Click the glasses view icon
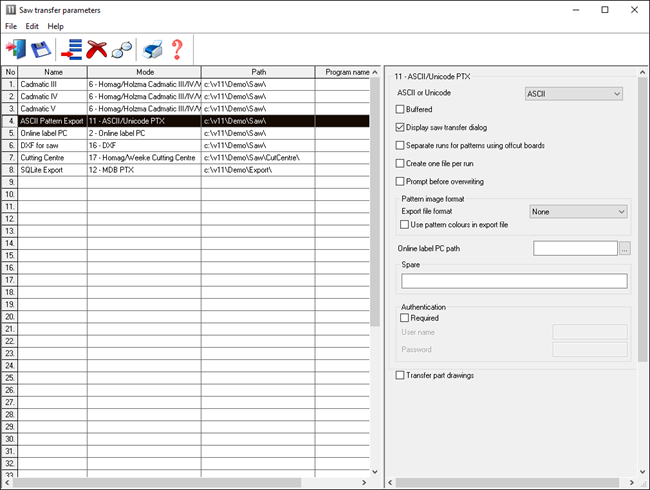The height and width of the screenshot is (490, 650). coord(122,48)
